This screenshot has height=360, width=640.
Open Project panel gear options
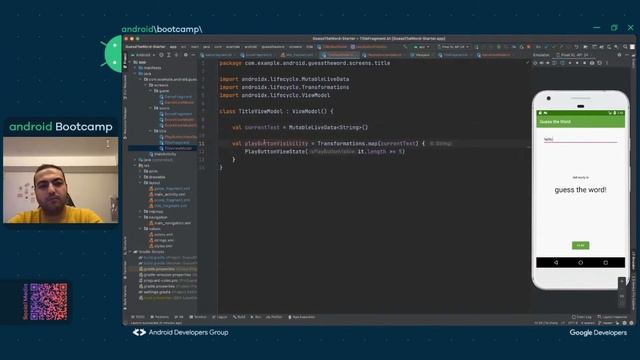[186, 55]
